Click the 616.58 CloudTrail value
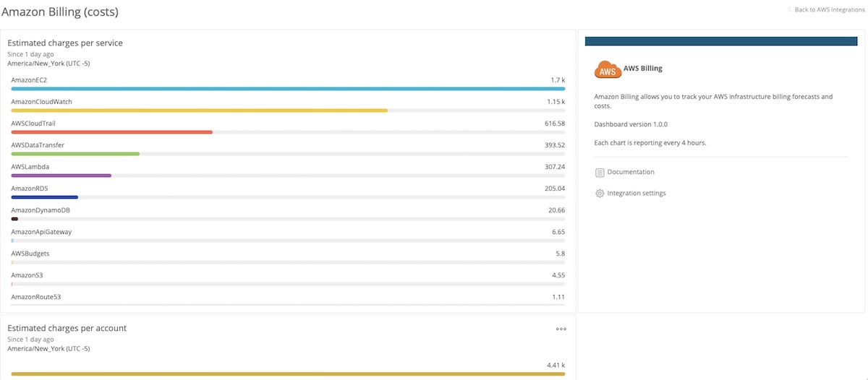The width and height of the screenshot is (868, 380). click(555, 124)
